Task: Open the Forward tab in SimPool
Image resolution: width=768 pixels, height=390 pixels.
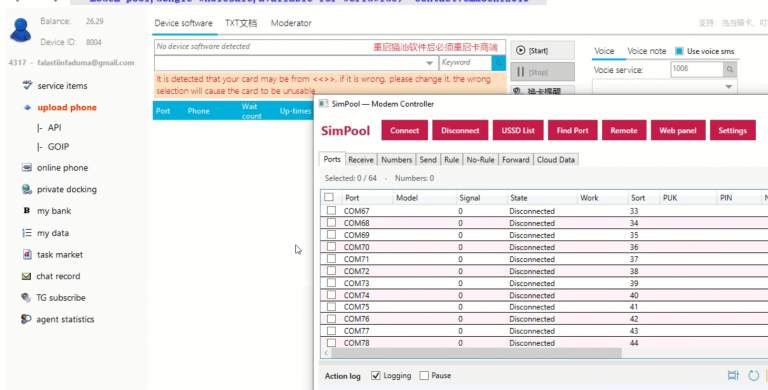Action: point(516,160)
